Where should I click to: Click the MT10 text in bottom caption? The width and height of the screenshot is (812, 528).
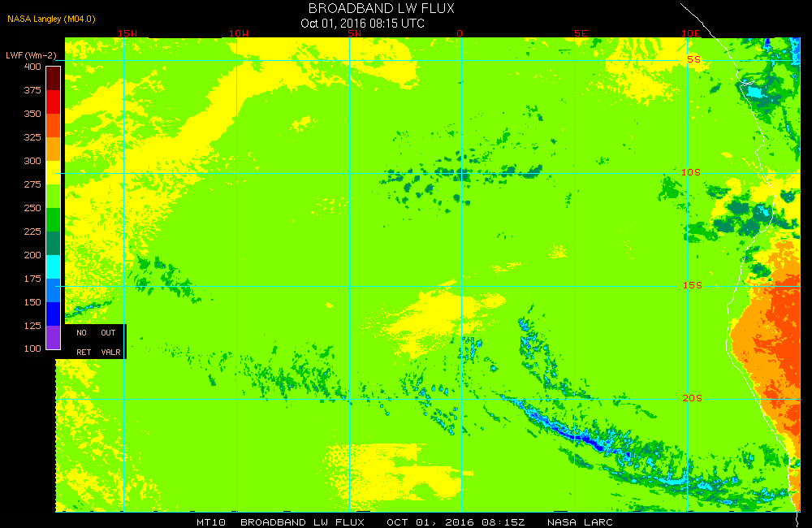point(211,522)
